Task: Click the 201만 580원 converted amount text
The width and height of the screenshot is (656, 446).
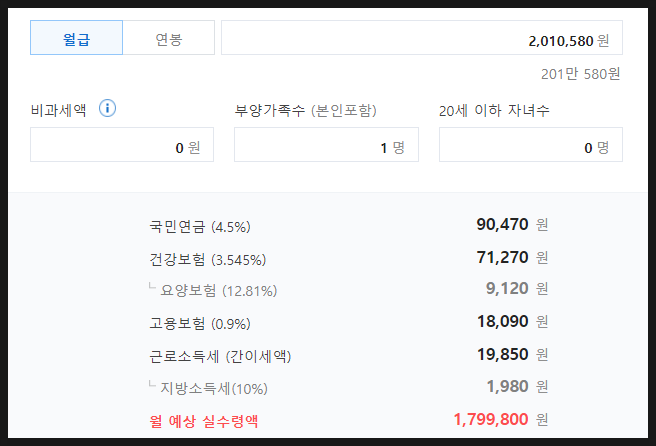Action: (x=580, y=73)
